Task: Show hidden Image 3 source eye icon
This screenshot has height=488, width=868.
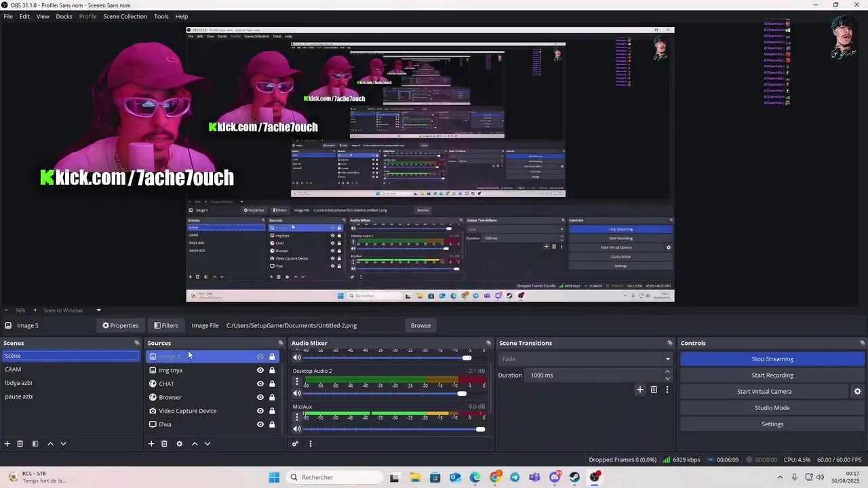Action: [260, 357]
